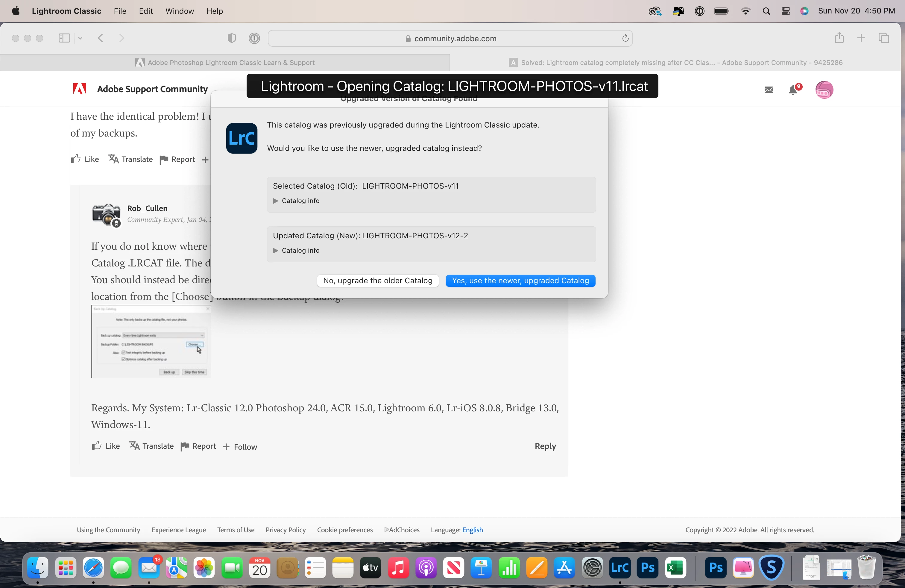Click the privacy shield icon in the toolbar
Image resolution: width=905 pixels, height=588 pixels.
tap(232, 38)
